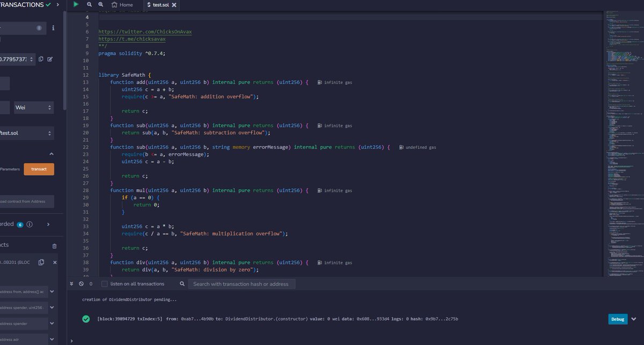Show info about recorded transactions
The height and width of the screenshot is (345, 644).
[x=30, y=224]
